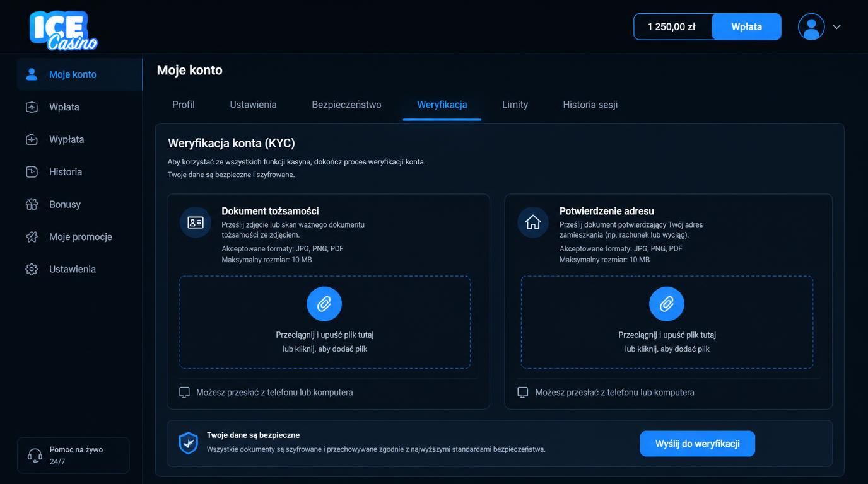Screen dimensions: 868x484
Task: Open the Historia sesji tab
Action: (x=590, y=105)
